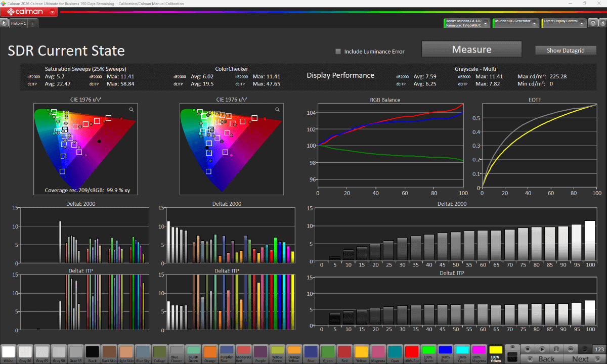Click the Measure button
Screen dimensions: 607x364
(x=471, y=50)
